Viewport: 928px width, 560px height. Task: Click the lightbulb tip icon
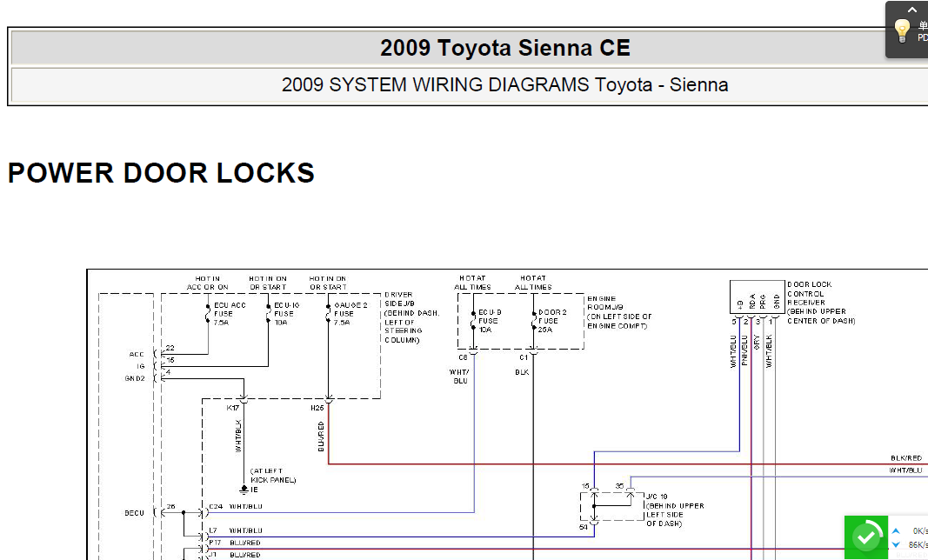(901, 30)
